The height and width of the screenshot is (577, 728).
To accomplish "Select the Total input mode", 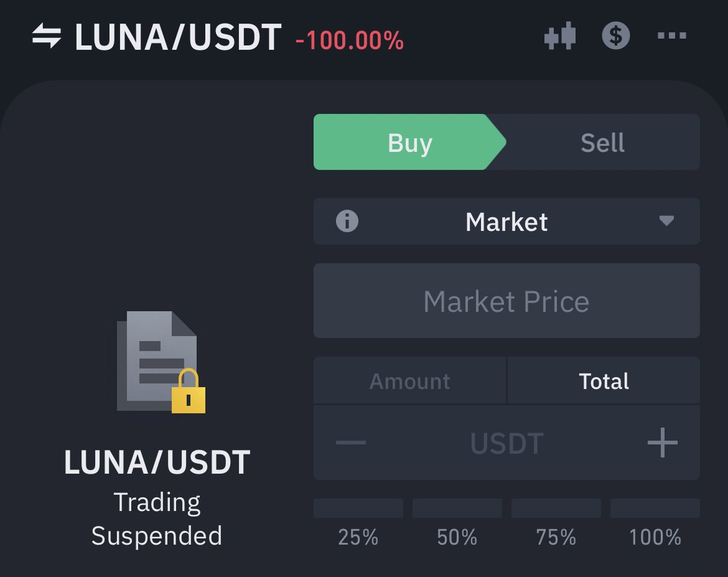I will point(604,381).
